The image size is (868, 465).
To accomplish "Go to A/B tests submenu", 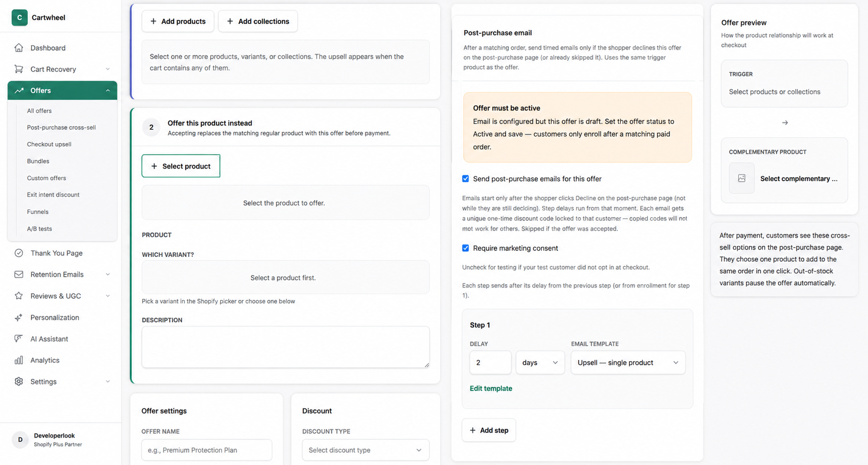I will 39,229.
